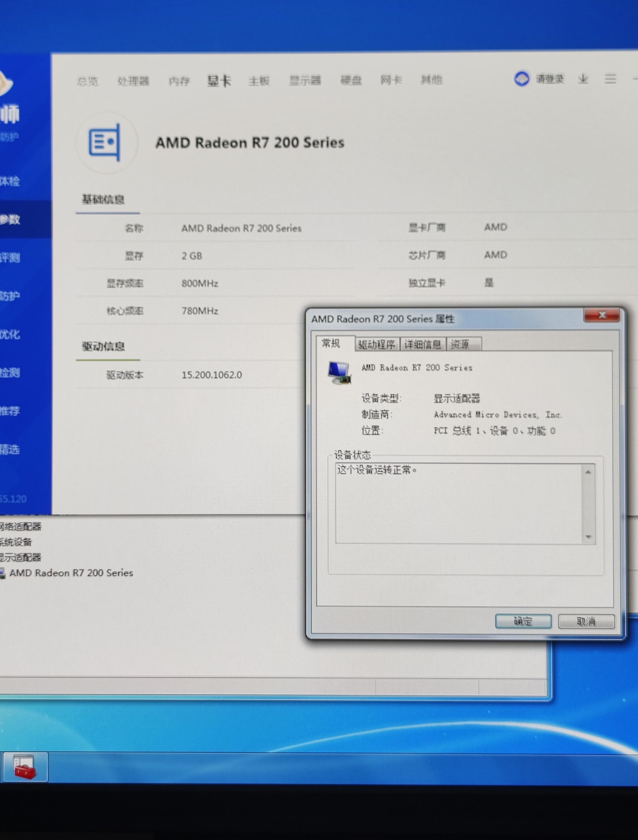Click the name value AMD Radeon R7 200 Series
The width and height of the screenshot is (638, 840).
(x=242, y=228)
